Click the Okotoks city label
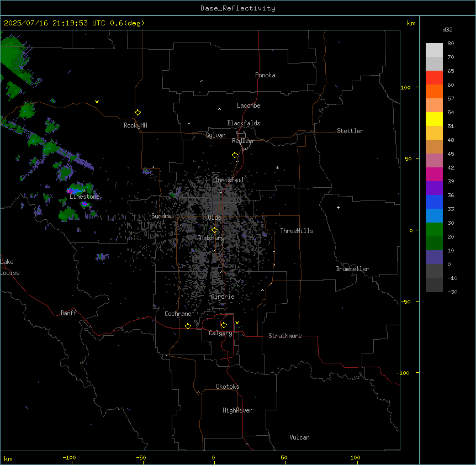This screenshot has width=476, height=465. coord(228,387)
